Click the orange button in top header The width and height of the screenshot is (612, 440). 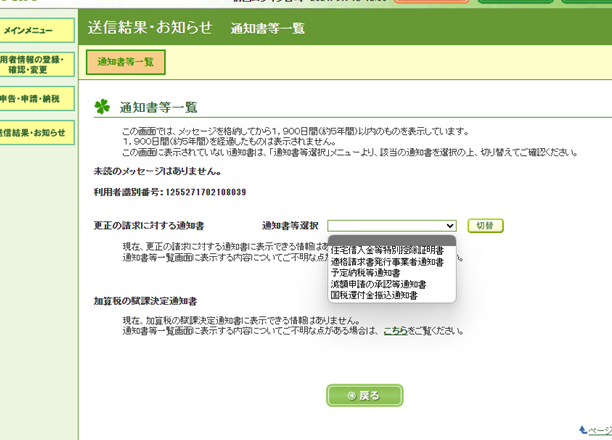tap(430, 3)
